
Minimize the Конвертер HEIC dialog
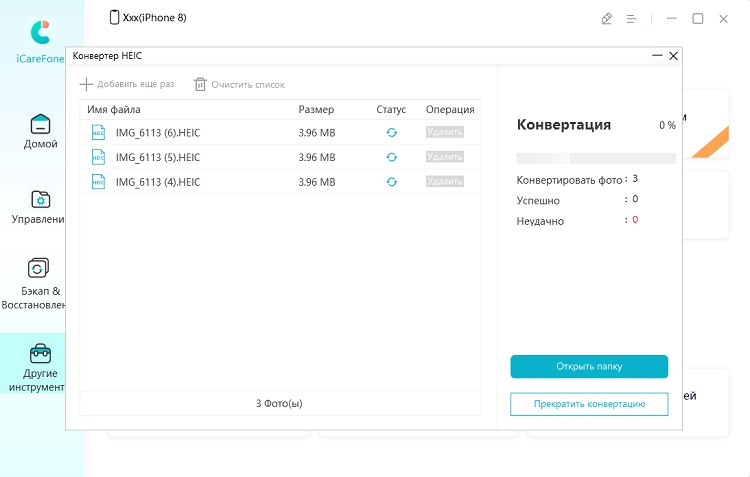[657, 56]
